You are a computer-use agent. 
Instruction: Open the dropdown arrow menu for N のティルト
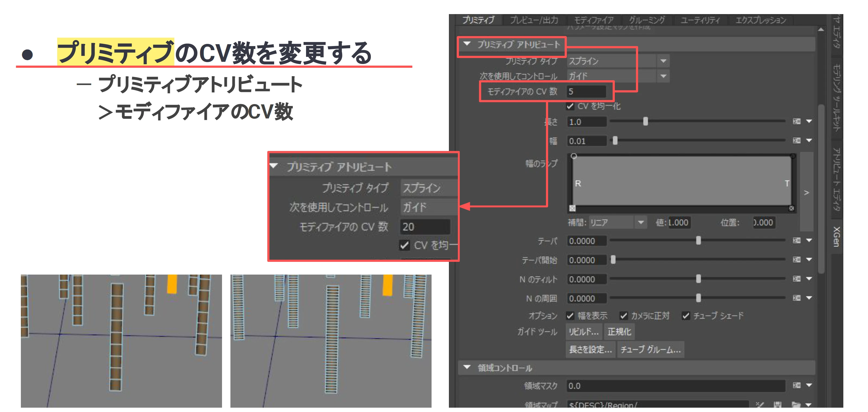tap(809, 279)
